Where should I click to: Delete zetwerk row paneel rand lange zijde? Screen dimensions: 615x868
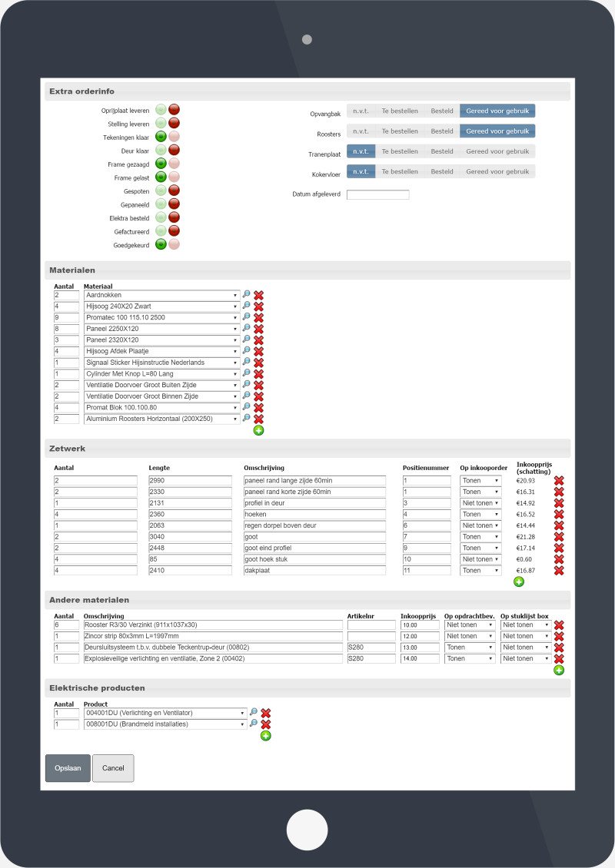pos(559,481)
